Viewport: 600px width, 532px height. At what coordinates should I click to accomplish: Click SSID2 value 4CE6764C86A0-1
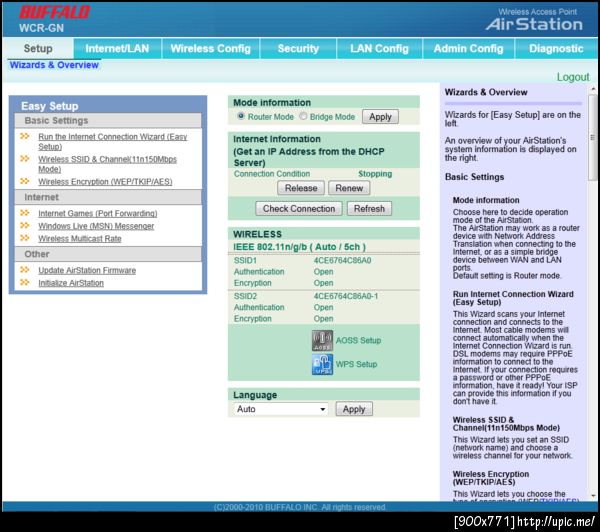[x=346, y=296]
